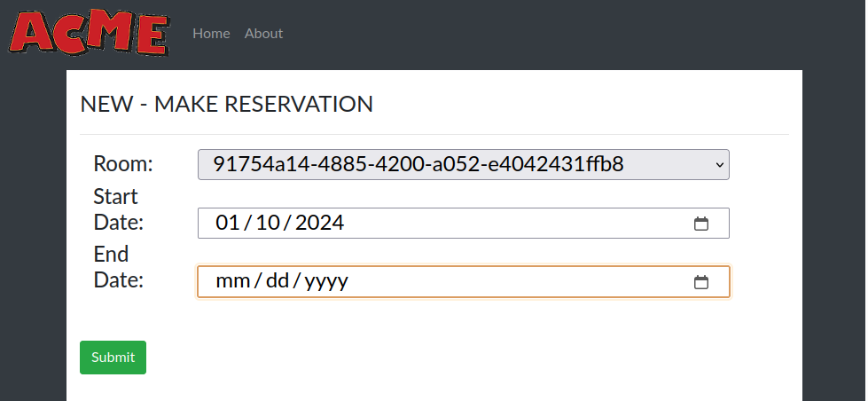Image resolution: width=868 pixels, height=401 pixels.
Task: Click the yyyy segment of End Date
Action: point(326,282)
